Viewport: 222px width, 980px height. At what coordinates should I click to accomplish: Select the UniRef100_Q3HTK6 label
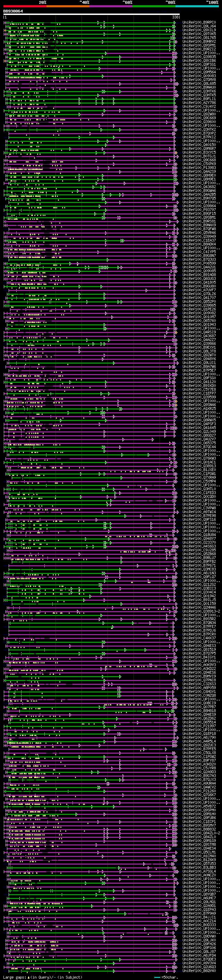(x=199, y=91)
